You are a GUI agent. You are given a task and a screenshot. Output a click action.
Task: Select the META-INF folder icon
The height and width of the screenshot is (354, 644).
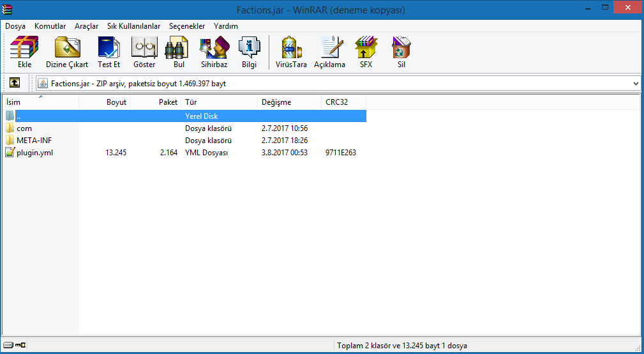click(10, 140)
